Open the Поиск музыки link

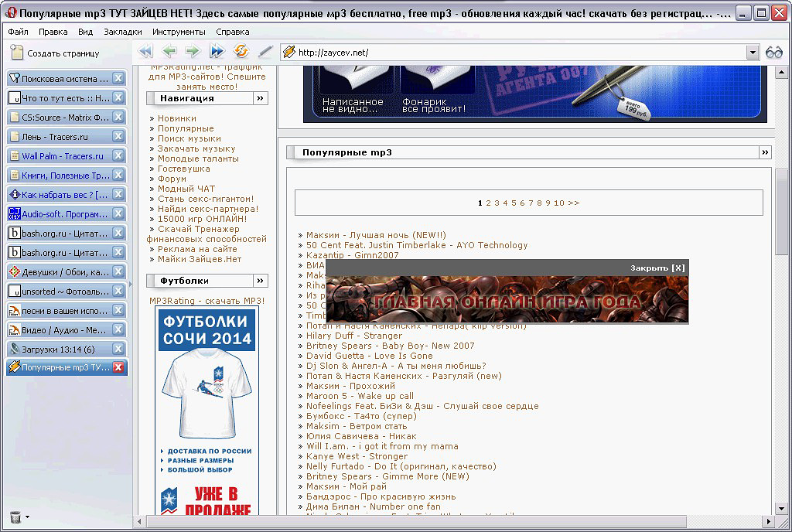[189, 138]
